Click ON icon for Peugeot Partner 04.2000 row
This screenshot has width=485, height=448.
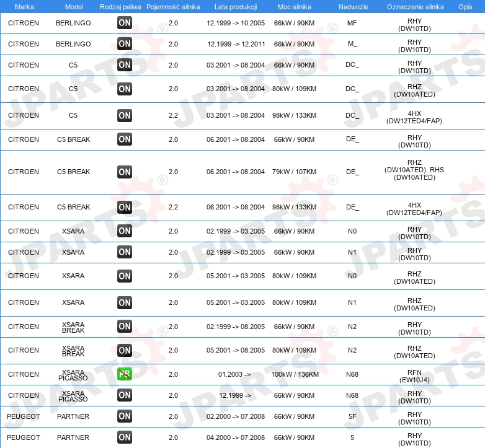[x=125, y=437]
